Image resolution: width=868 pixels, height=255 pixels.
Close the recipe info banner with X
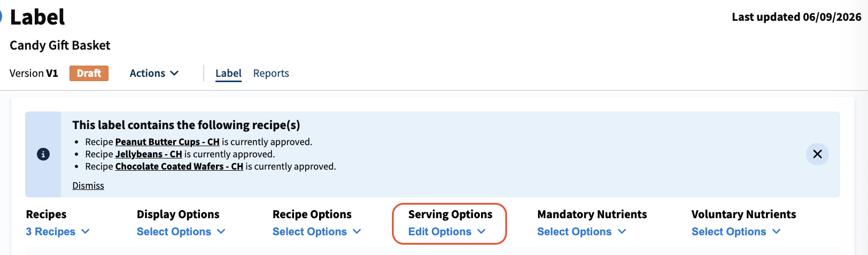point(817,154)
